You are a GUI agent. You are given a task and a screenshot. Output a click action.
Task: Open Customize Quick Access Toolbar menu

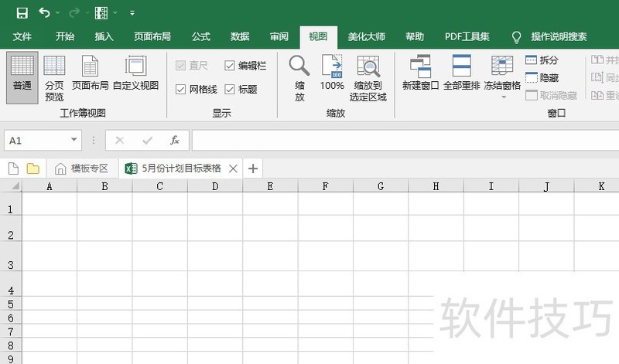pos(132,13)
